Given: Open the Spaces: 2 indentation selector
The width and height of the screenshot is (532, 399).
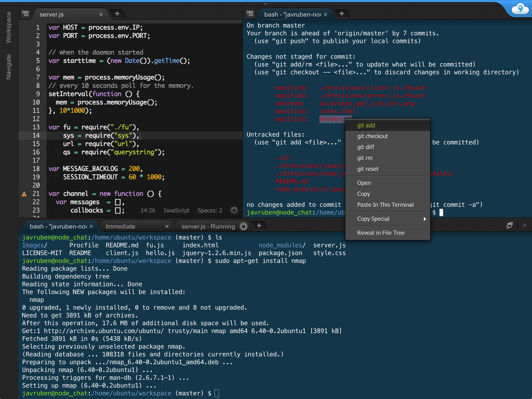Looking at the screenshot, I should click(x=210, y=211).
